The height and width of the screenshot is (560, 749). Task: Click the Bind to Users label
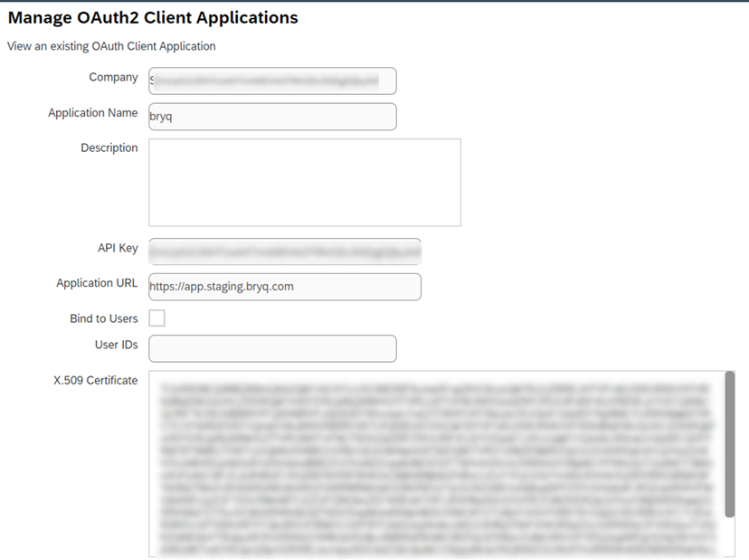coord(103,318)
